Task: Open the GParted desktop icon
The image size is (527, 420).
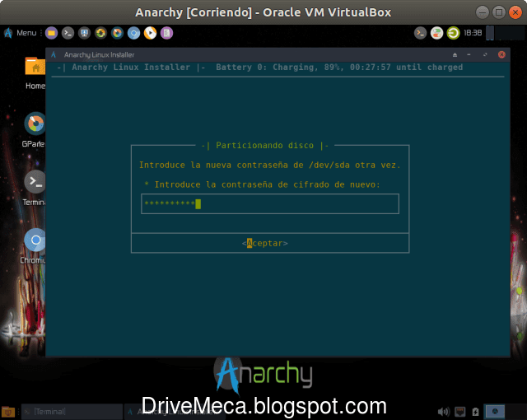Action: [34, 129]
